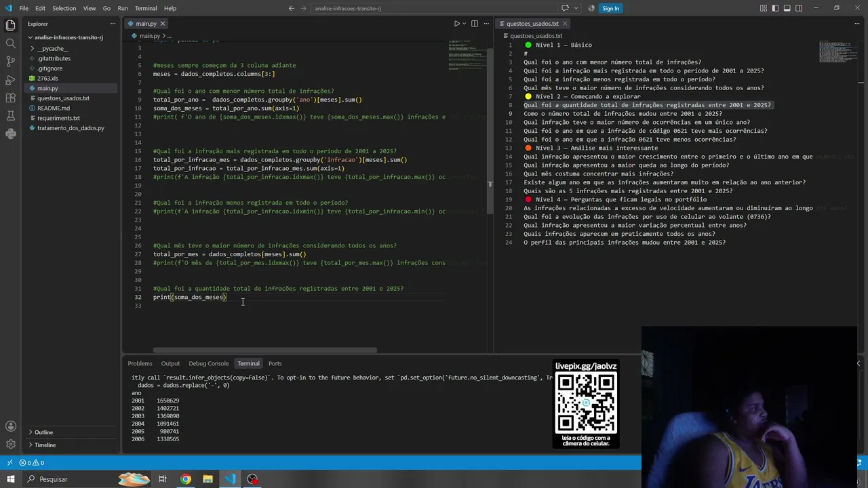Open the Run menu

(123, 8)
